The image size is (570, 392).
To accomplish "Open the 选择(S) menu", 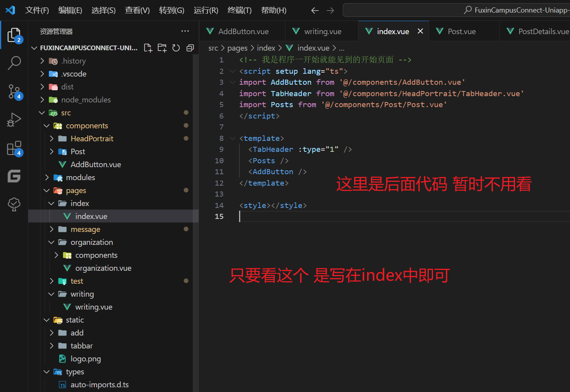I will (x=104, y=10).
